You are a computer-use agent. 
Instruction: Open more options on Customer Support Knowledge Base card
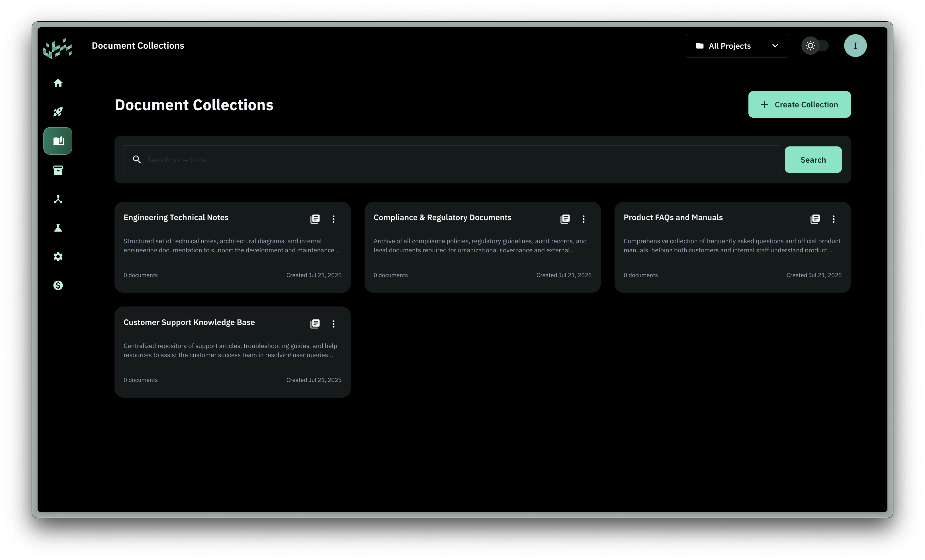point(333,324)
